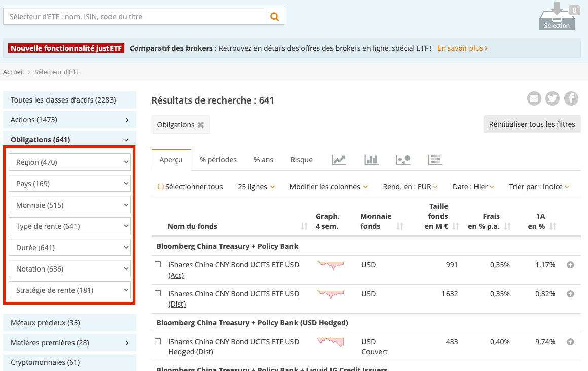Switch to bar chart view icon
The height and width of the screenshot is (371, 588).
(x=372, y=160)
